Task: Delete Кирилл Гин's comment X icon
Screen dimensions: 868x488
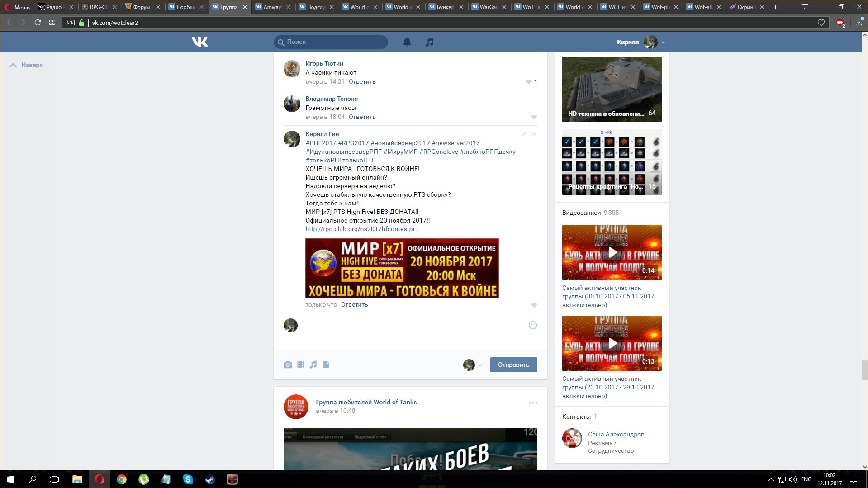Action: click(x=534, y=134)
